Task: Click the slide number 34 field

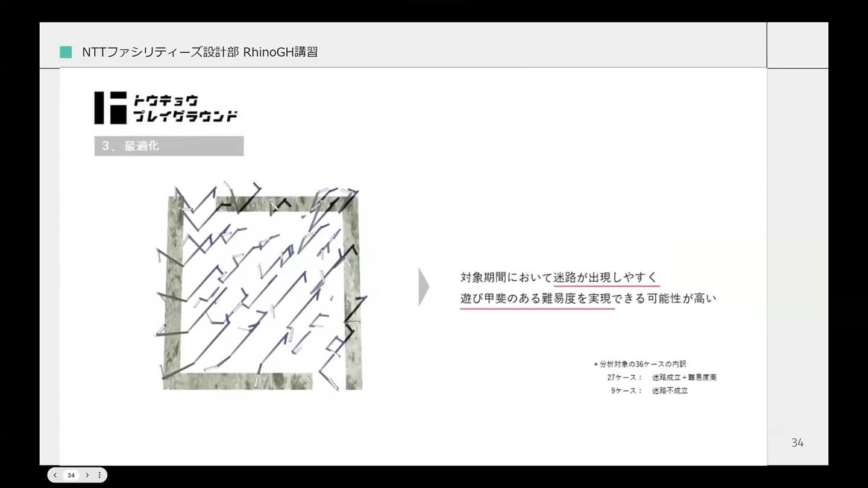Action: [71, 475]
